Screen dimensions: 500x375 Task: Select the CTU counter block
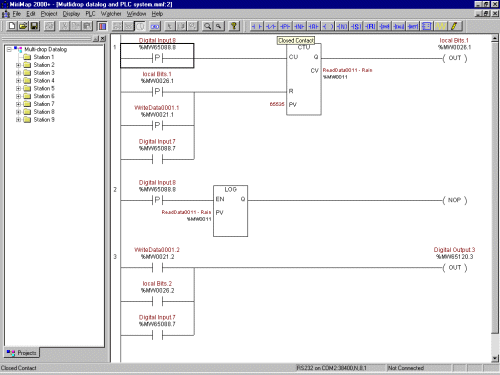pos(304,79)
